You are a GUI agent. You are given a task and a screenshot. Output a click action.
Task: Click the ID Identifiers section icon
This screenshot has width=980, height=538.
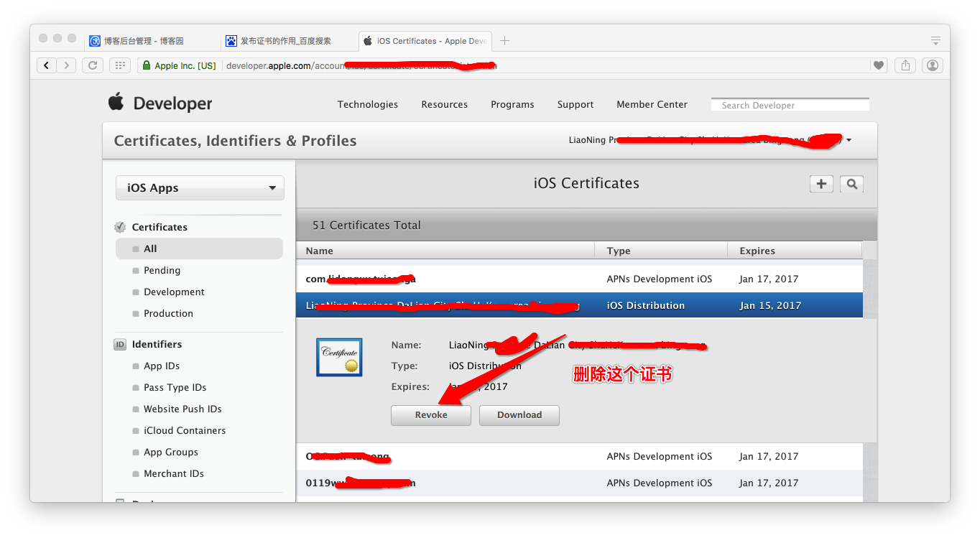[x=120, y=344]
